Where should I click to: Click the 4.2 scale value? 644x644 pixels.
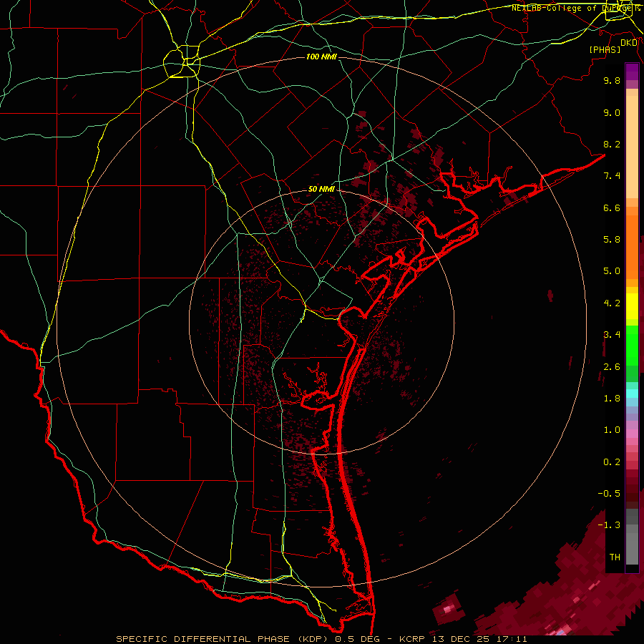[x=612, y=303]
